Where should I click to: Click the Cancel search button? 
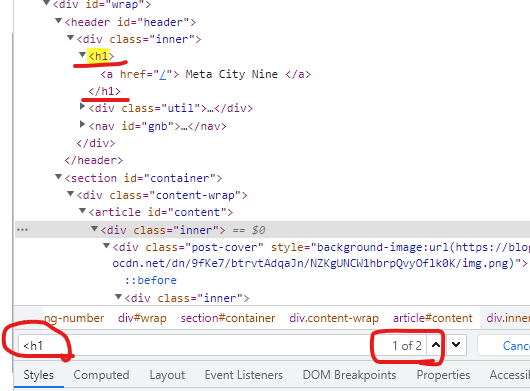tap(504, 345)
